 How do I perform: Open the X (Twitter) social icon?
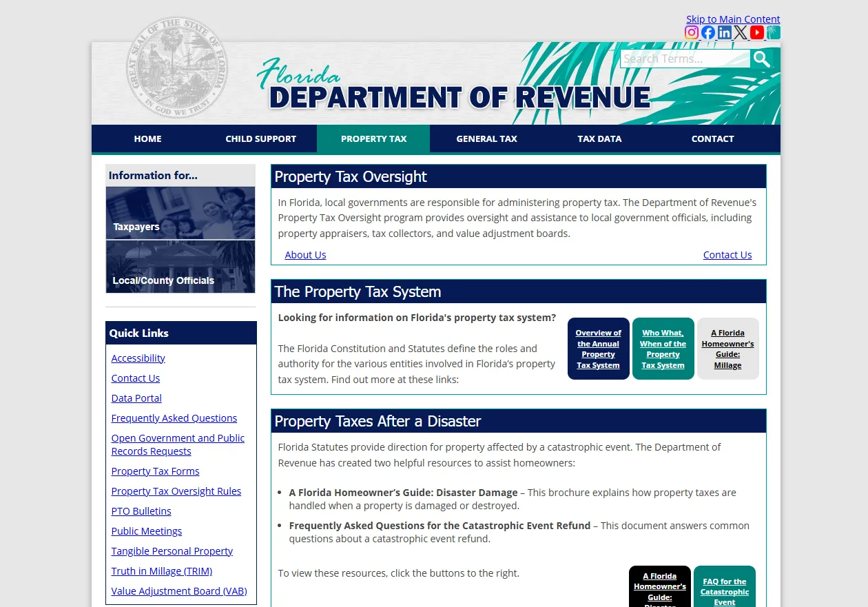pos(741,32)
